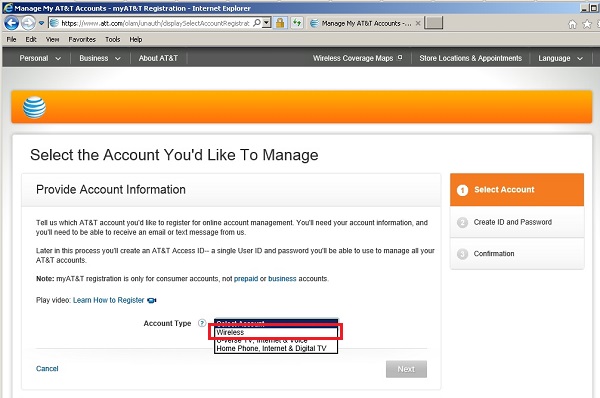This screenshot has width=600, height=398.
Task: Click the security lock padlock icon
Action: pos(280,23)
